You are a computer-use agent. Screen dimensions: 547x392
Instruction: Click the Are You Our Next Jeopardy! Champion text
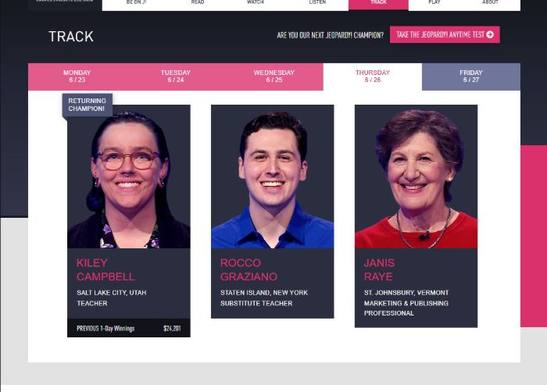[x=330, y=35]
